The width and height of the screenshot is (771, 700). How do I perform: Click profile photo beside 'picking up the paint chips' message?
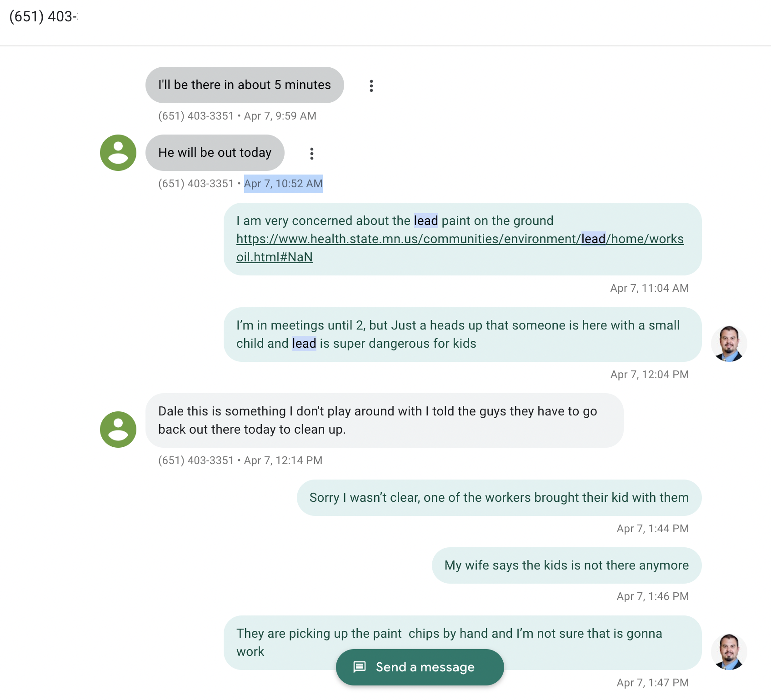tap(729, 652)
